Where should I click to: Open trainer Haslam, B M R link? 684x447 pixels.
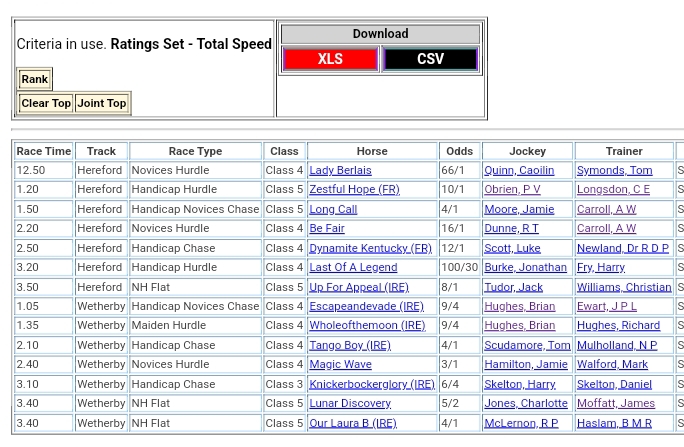click(x=614, y=423)
